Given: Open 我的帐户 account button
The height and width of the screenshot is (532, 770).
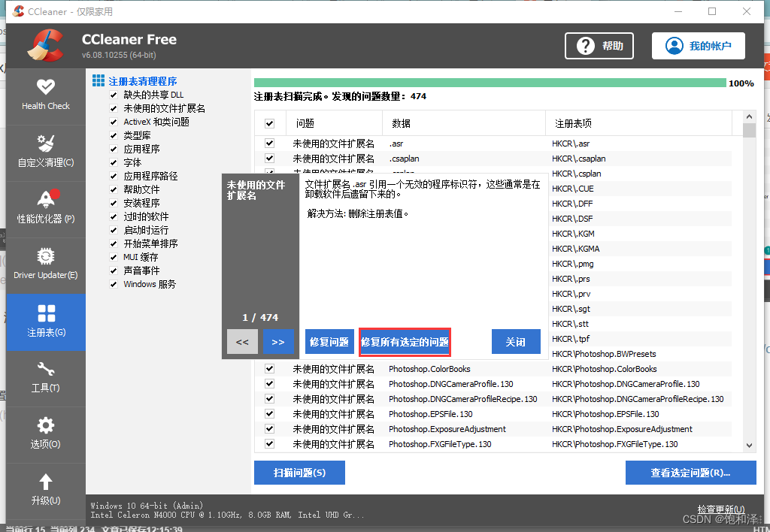Looking at the screenshot, I should tap(699, 46).
